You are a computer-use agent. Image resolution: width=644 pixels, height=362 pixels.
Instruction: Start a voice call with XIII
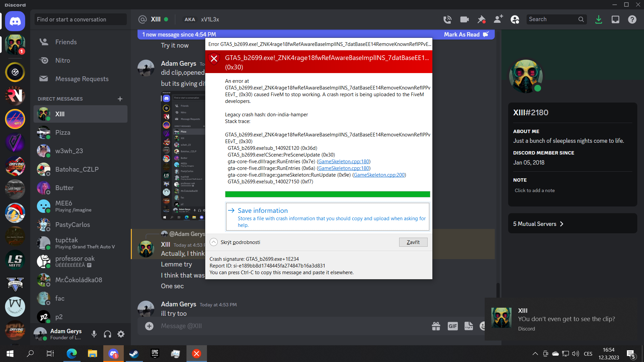[x=447, y=19]
